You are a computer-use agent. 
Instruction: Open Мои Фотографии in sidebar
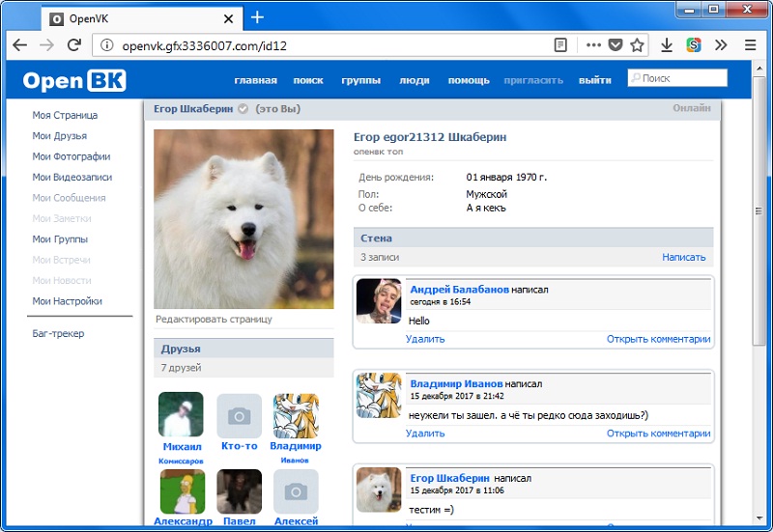tap(71, 156)
